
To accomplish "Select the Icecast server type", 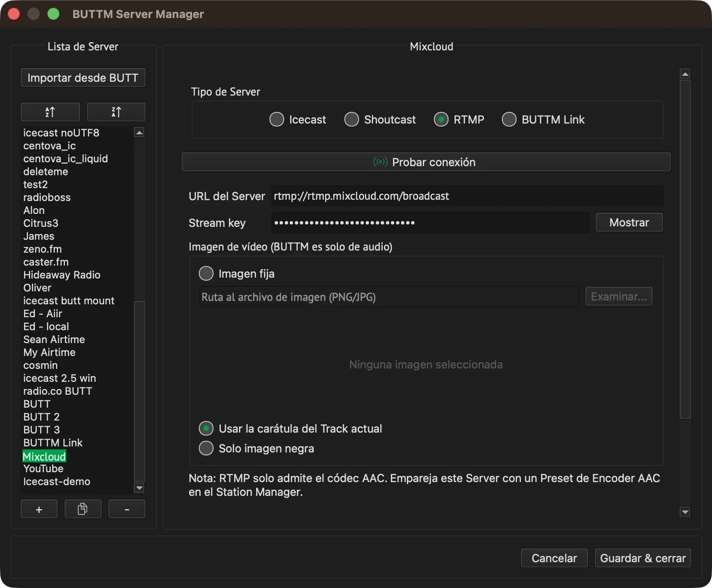I will click(298, 119).
